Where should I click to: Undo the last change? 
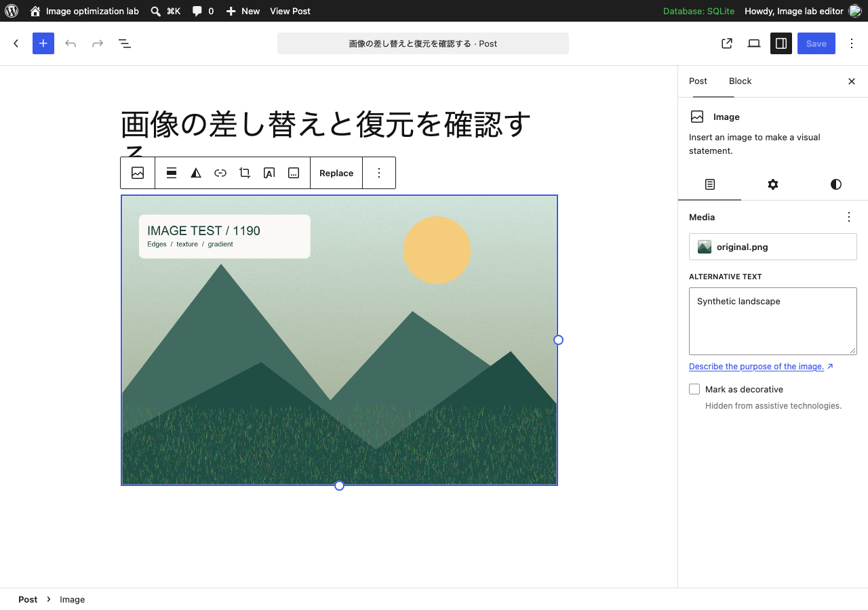71,43
